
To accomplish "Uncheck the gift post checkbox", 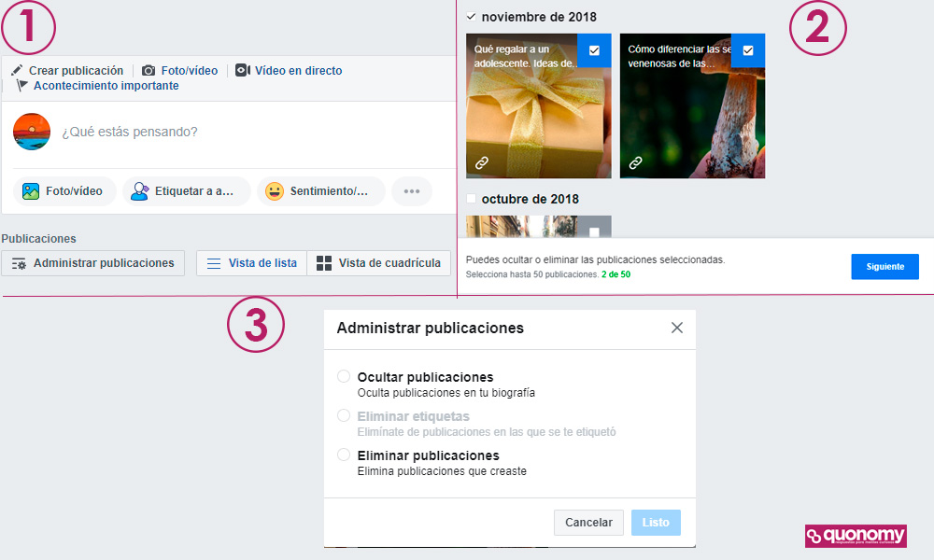I will [x=594, y=50].
